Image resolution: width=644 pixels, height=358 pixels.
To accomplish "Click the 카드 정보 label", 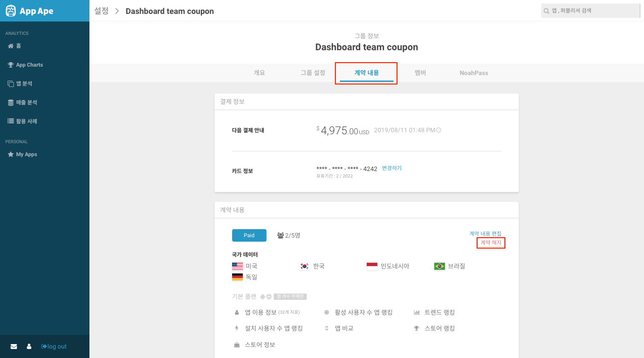I will 242,171.
